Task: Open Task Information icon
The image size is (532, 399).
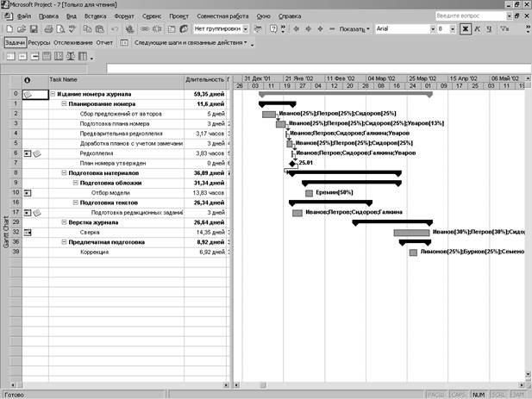Action: (x=172, y=29)
